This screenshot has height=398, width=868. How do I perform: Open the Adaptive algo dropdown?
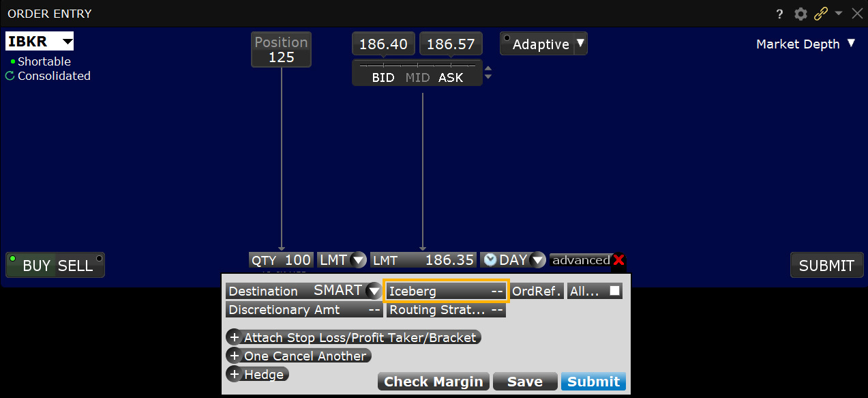(x=580, y=44)
